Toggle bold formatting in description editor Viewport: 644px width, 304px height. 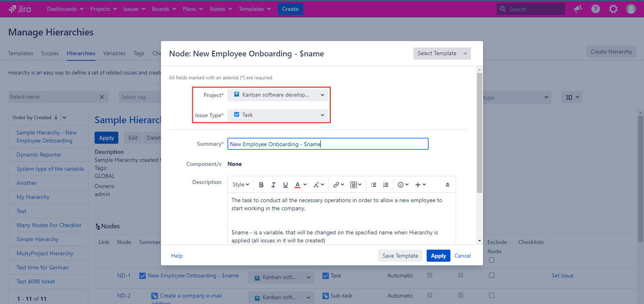pos(261,185)
